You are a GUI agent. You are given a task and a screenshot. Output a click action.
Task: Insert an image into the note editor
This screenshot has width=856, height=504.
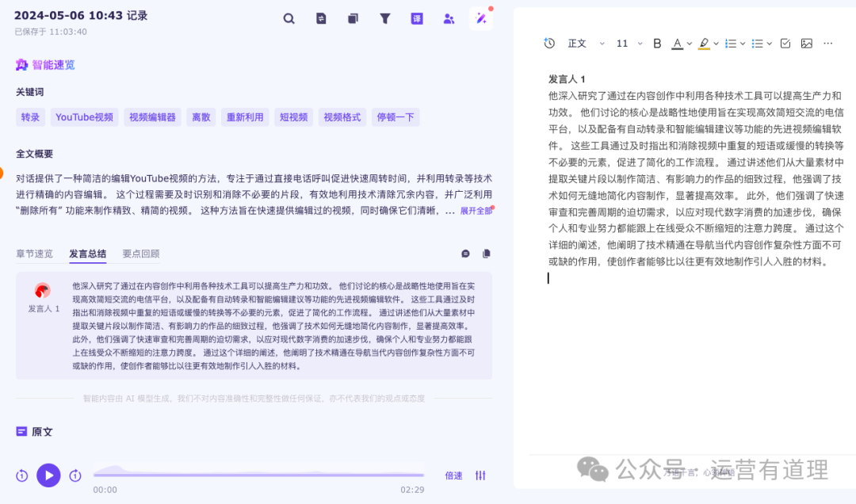(806, 43)
